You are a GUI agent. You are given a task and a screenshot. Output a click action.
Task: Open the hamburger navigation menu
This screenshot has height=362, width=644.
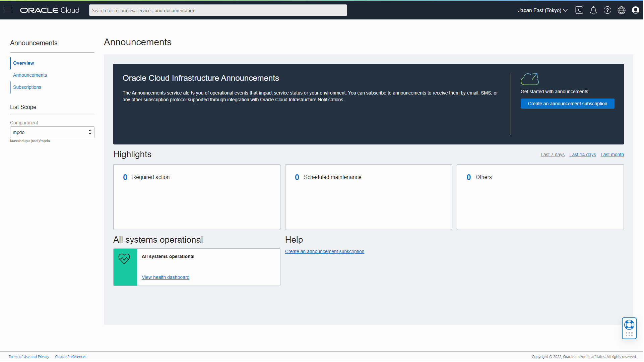(7, 10)
